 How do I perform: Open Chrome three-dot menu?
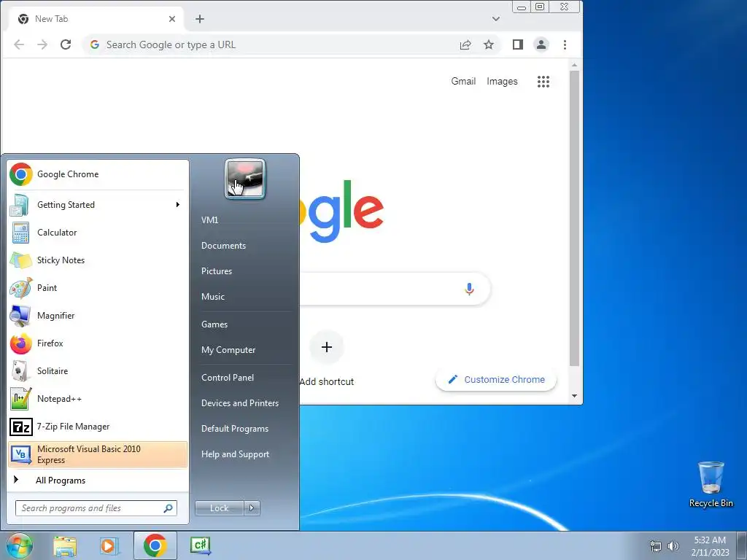(x=565, y=44)
